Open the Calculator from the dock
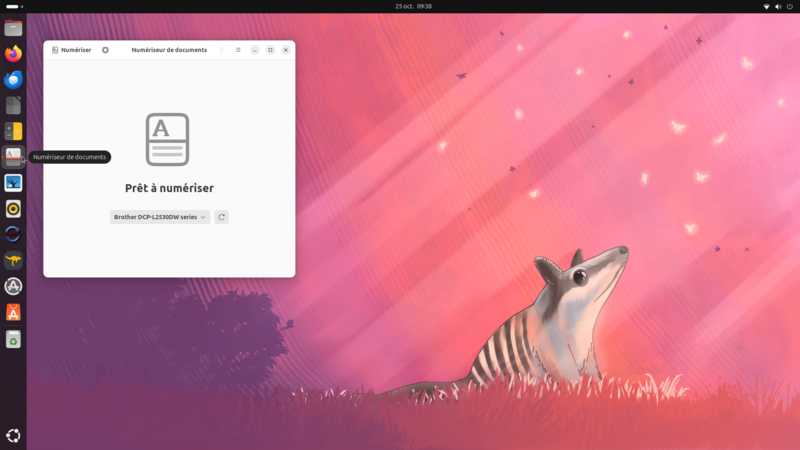 [x=13, y=131]
